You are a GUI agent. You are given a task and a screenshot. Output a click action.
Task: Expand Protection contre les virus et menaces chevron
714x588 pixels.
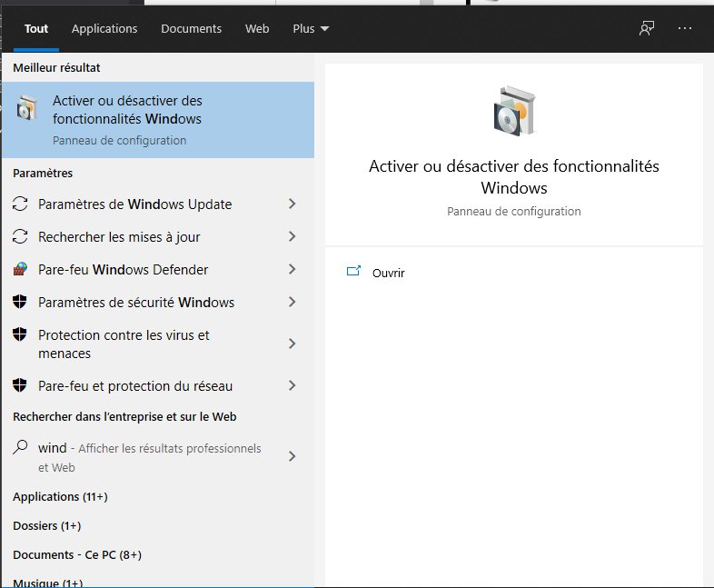(293, 344)
